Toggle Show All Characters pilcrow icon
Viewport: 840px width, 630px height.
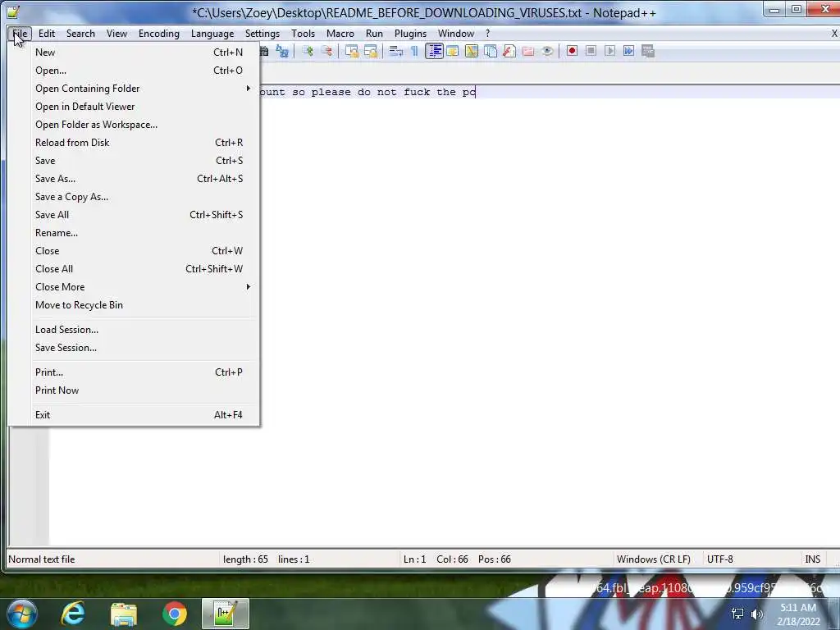pos(414,51)
